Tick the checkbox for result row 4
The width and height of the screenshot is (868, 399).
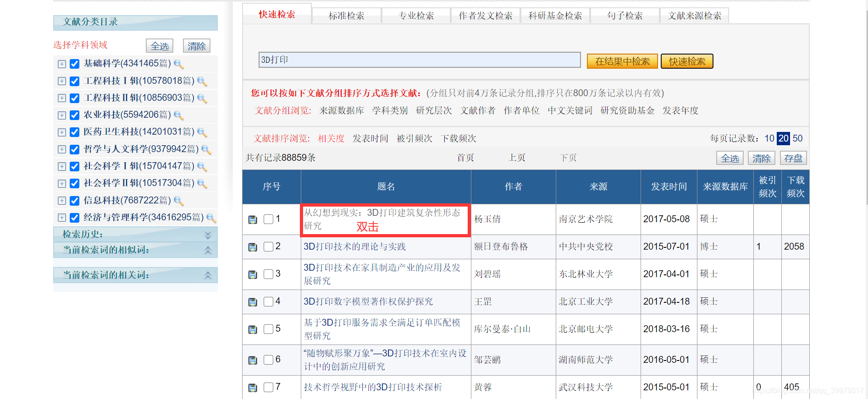pos(269,301)
